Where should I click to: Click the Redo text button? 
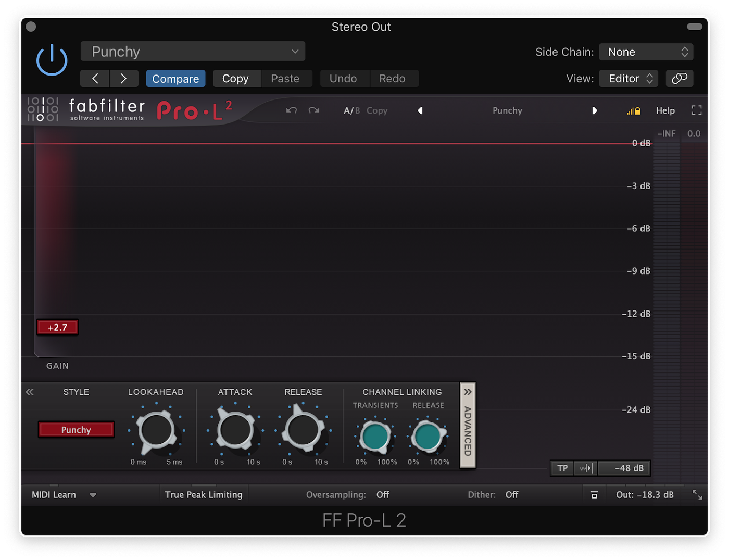click(392, 79)
